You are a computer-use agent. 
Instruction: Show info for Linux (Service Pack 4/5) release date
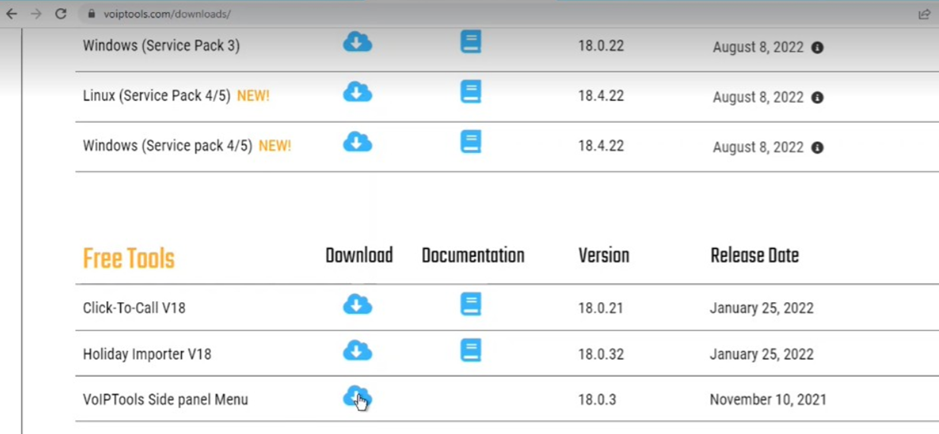pos(817,97)
